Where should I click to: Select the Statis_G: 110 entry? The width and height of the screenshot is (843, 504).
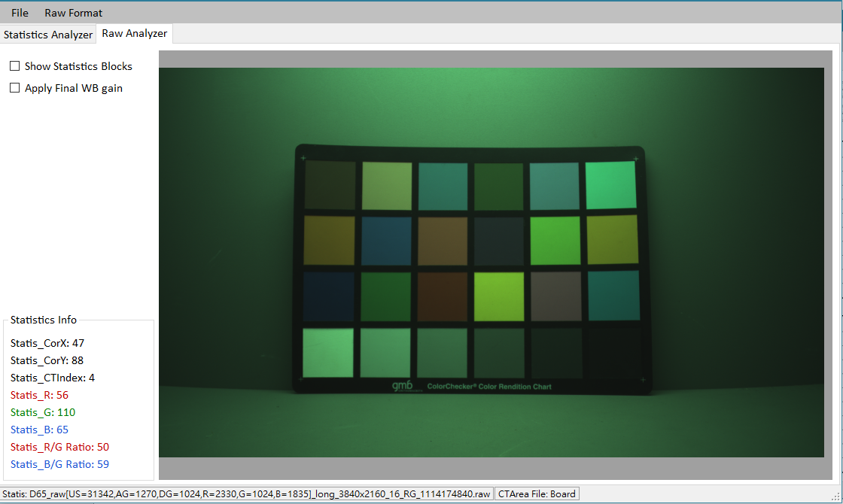pyautogui.click(x=42, y=412)
